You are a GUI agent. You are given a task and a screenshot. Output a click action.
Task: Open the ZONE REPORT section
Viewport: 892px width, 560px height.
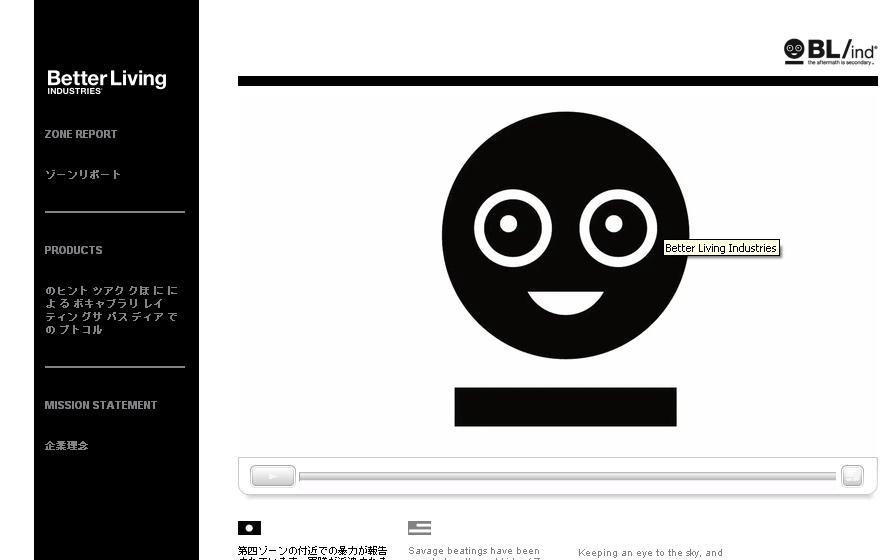coord(81,134)
